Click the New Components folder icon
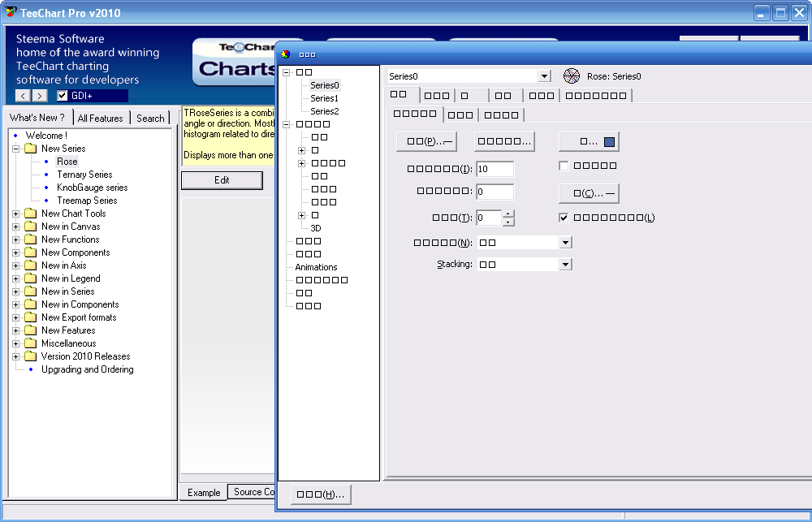 pyautogui.click(x=31, y=252)
